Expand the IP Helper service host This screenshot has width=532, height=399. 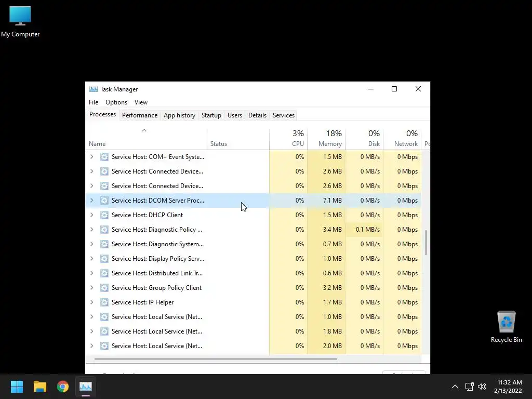click(91, 302)
